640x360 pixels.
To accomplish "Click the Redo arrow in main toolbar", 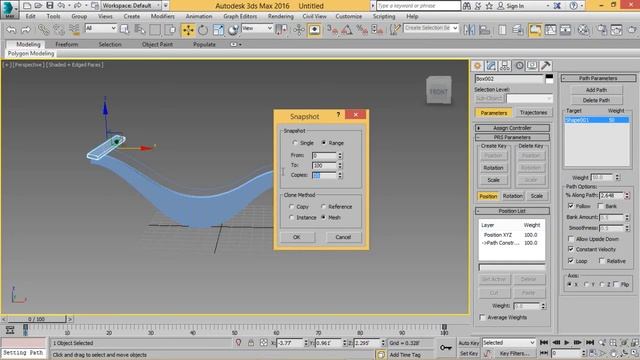I will [x=26, y=30].
